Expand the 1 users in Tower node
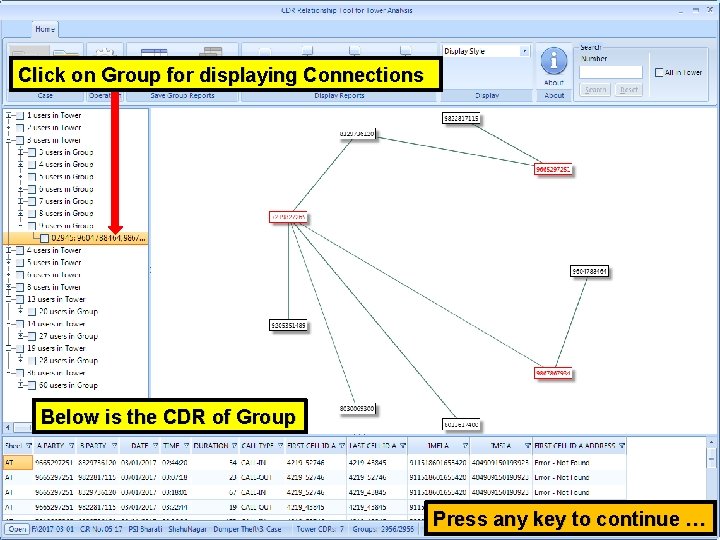The image size is (720, 540). coord(8,116)
